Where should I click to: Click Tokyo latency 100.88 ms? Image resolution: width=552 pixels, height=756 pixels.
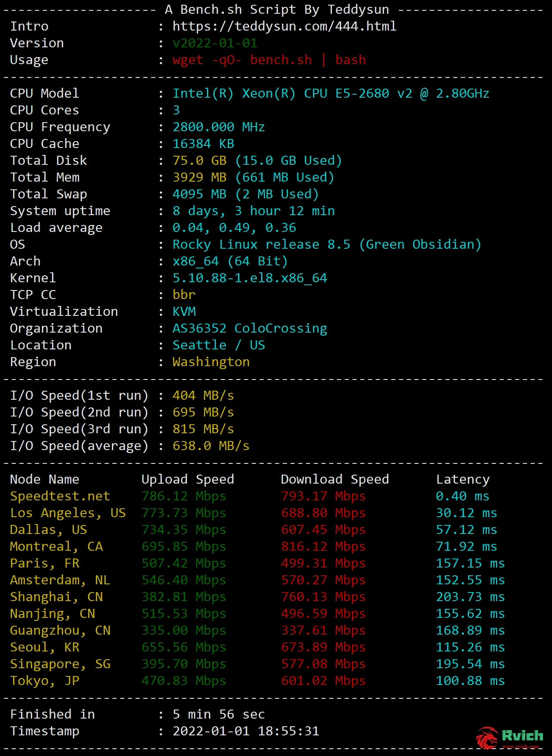(471, 681)
